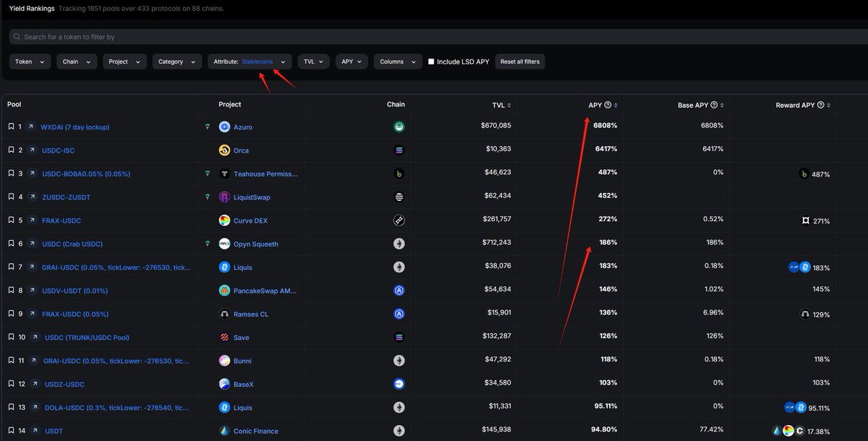Open the APY filter dropdown

tap(352, 61)
